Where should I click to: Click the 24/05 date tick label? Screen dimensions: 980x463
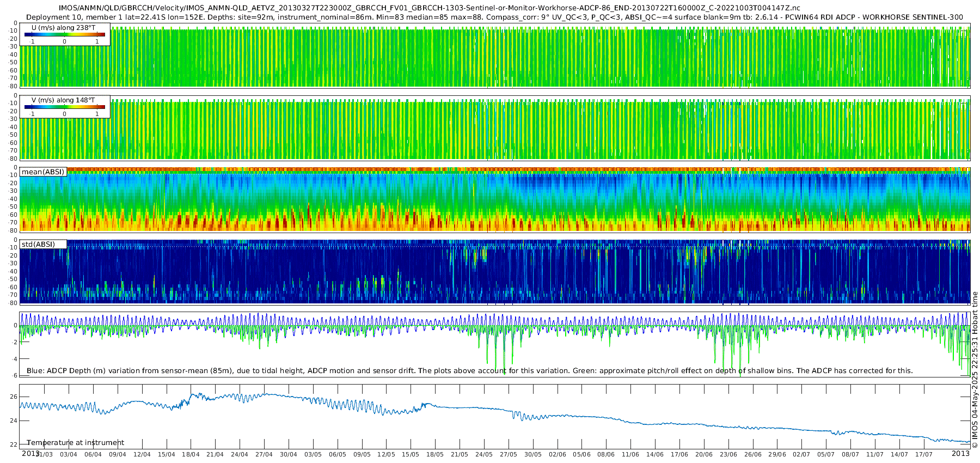(484, 454)
